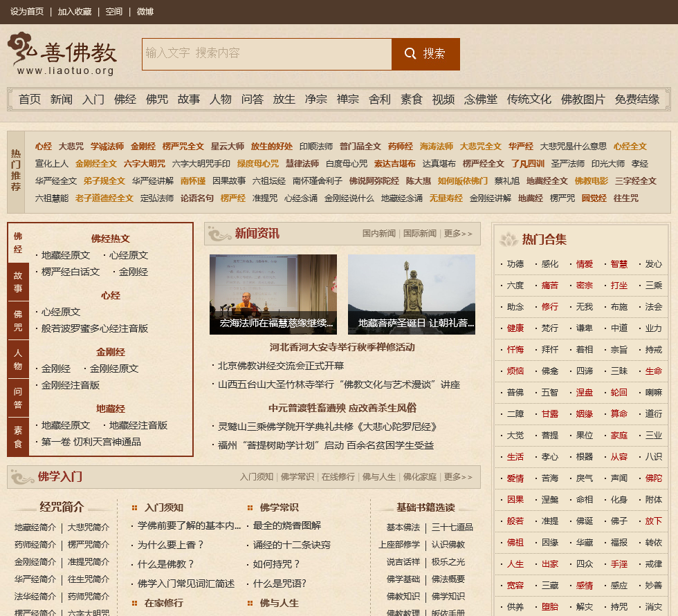Image resolution: width=678 pixels, height=616 pixels.
Task: Open 空间 link in top bar
Action: coord(113,12)
